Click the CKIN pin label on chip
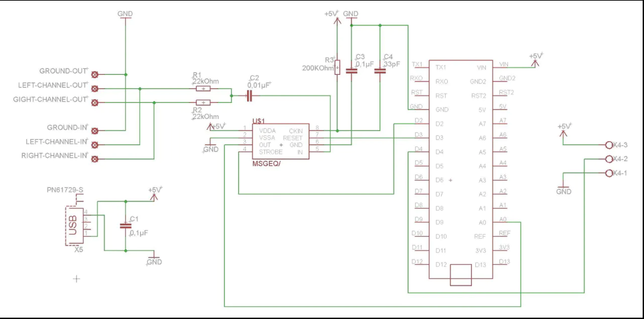The width and height of the screenshot is (644, 319). pos(296,130)
